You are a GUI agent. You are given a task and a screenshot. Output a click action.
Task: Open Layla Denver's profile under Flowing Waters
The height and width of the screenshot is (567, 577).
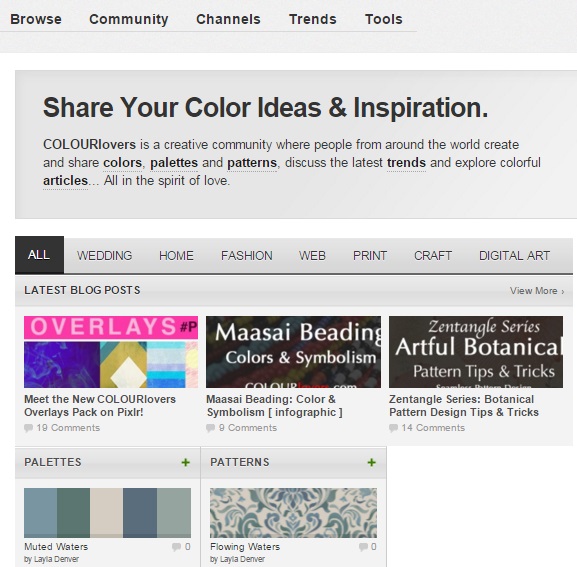pos(242,559)
